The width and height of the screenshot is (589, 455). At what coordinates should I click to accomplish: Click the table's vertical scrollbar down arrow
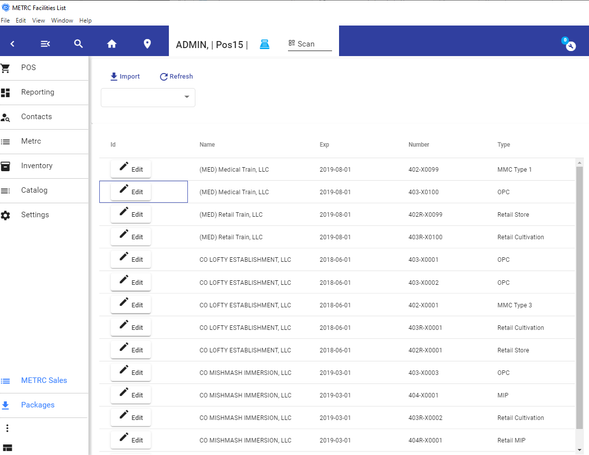coord(579,449)
